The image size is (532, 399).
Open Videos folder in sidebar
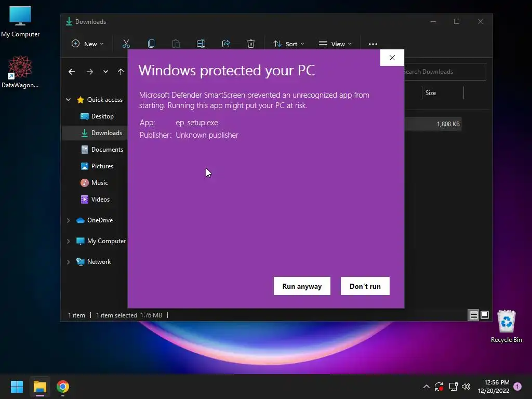[96, 199]
